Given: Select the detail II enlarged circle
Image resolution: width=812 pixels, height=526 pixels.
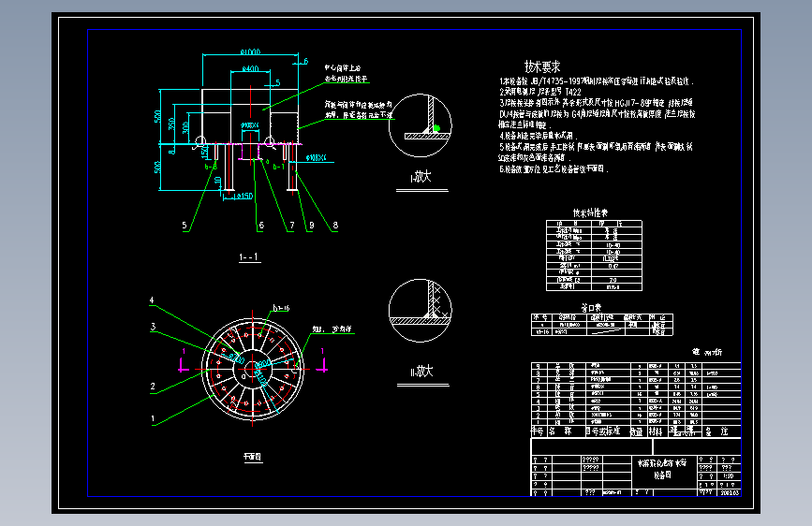Looking at the screenshot, I should coord(420,311).
